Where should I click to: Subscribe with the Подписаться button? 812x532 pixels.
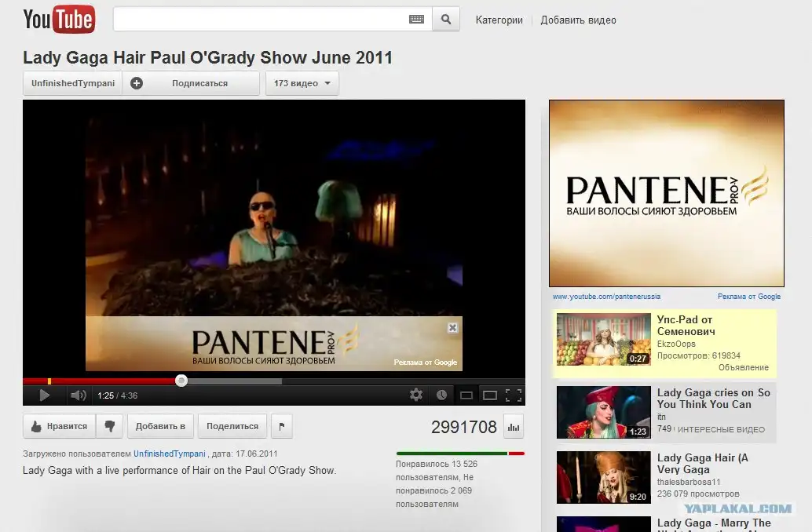[x=191, y=83]
